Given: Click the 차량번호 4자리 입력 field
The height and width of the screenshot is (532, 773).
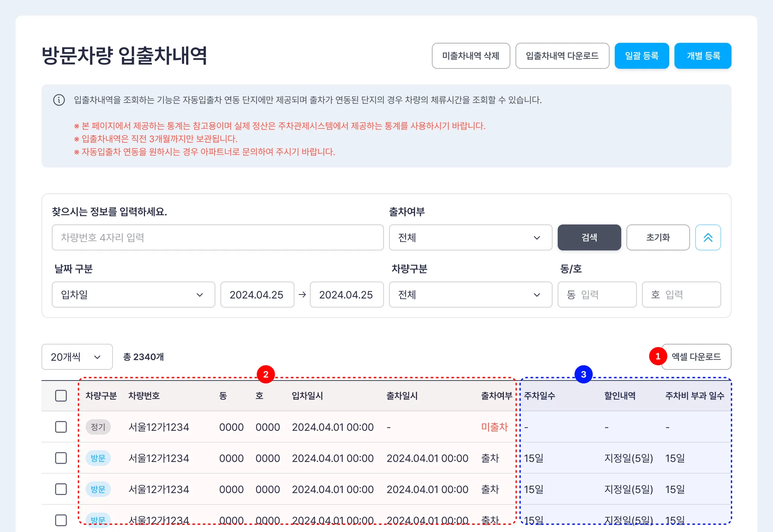Looking at the screenshot, I should (x=217, y=237).
